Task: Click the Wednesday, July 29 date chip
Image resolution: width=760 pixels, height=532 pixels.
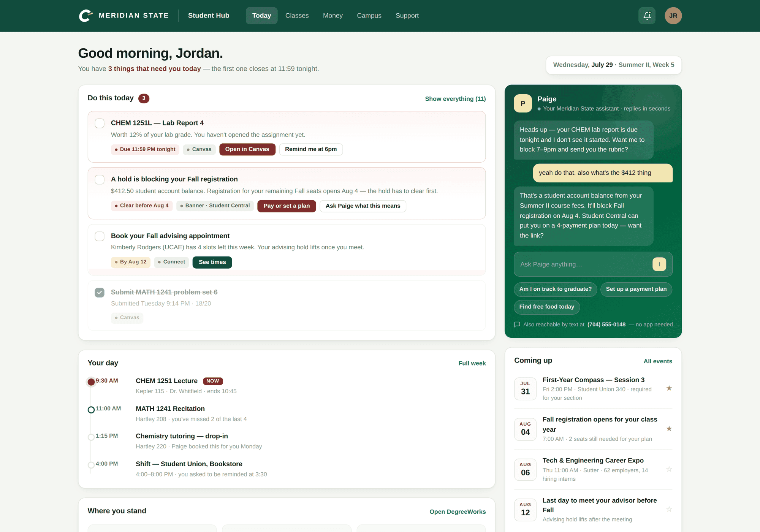Action: (x=614, y=65)
